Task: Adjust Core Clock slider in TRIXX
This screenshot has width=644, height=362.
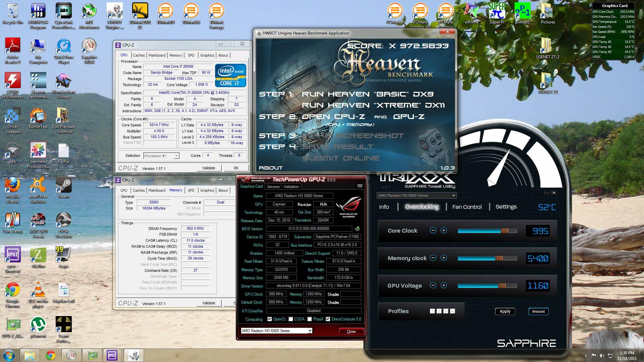Action: point(487,231)
